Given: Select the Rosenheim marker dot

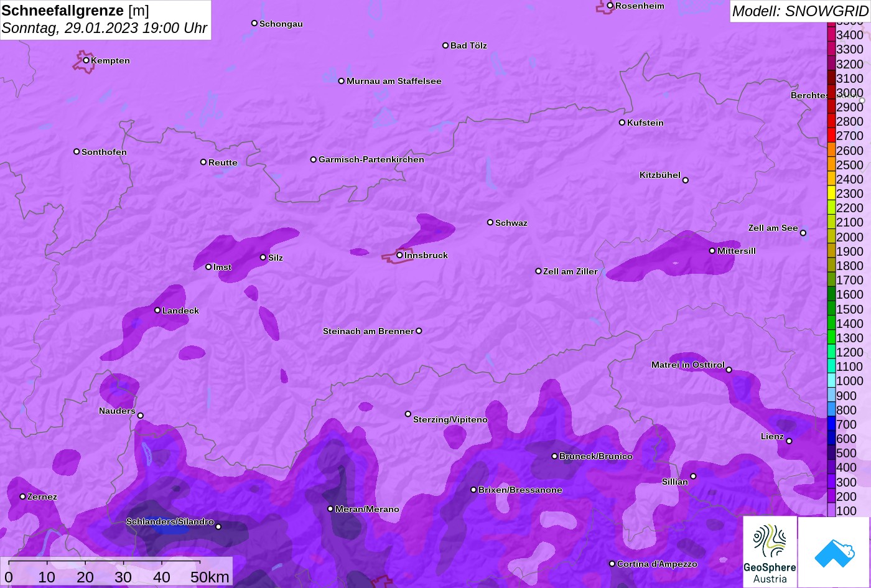Looking at the screenshot, I should (x=610, y=6).
